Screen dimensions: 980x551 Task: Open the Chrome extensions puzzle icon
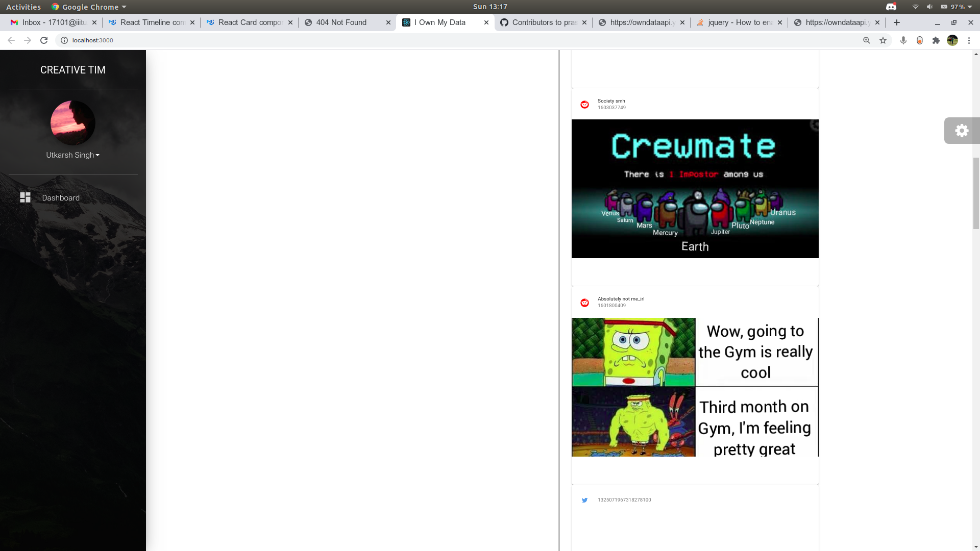coord(936,40)
